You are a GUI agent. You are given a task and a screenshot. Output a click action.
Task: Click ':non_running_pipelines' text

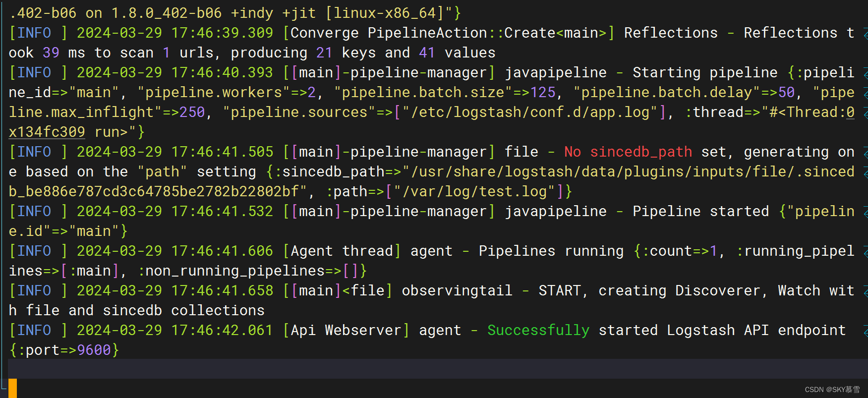pyautogui.click(x=231, y=271)
